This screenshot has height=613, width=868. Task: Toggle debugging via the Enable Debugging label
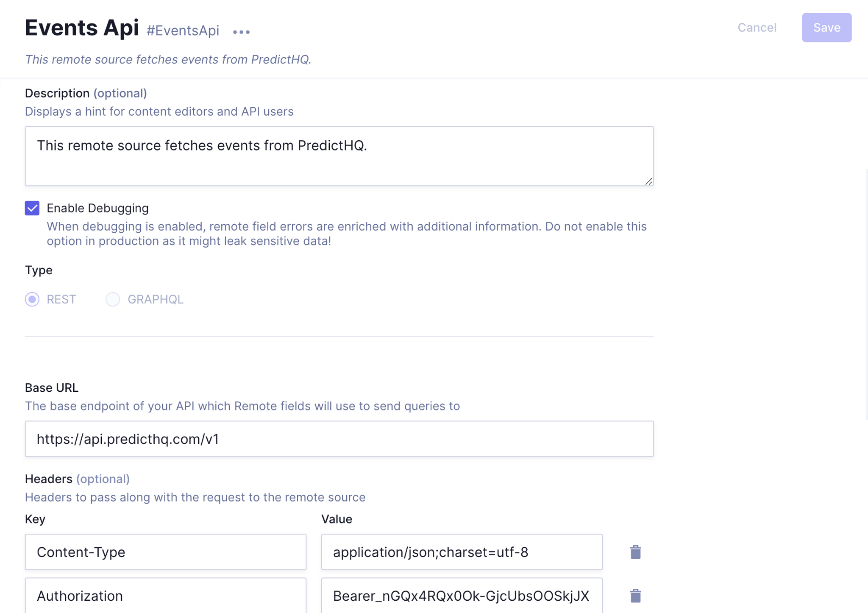pyautogui.click(x=97, y=208)
